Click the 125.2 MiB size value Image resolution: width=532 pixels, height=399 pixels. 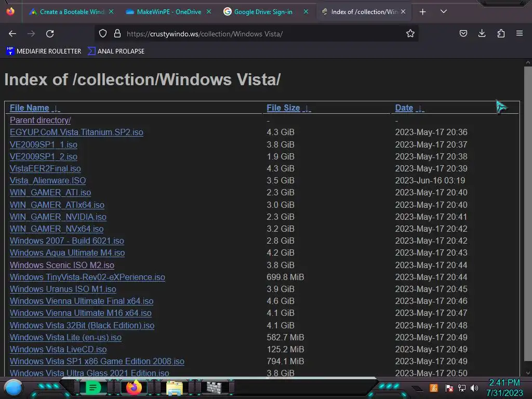[285, 349]
